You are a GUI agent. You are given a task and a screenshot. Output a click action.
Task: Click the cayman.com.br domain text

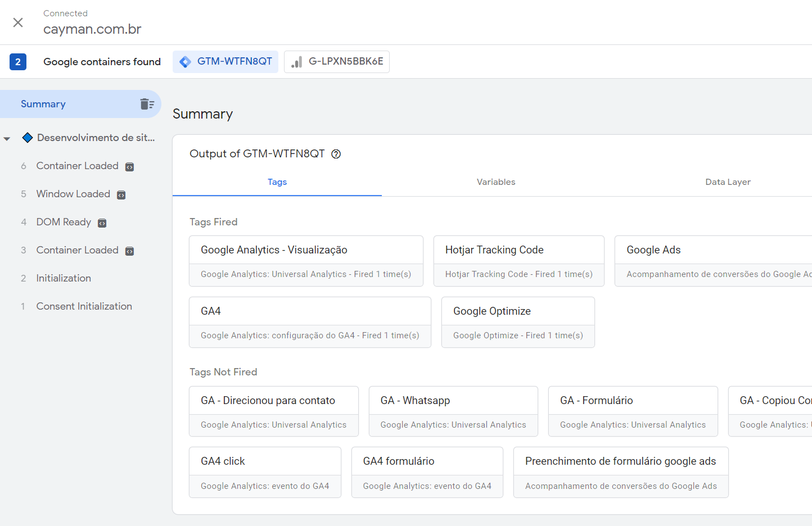(x=92, y=29)
